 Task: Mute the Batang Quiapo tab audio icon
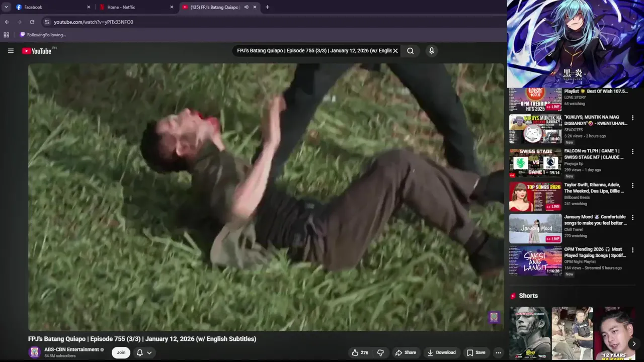pyautogui.click(x=246, y=7)
